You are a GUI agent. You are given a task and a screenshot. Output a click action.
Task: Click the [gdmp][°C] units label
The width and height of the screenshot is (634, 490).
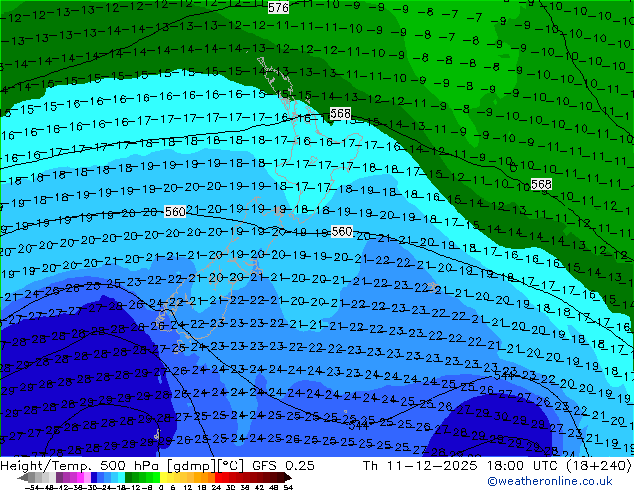click(212, 465)
